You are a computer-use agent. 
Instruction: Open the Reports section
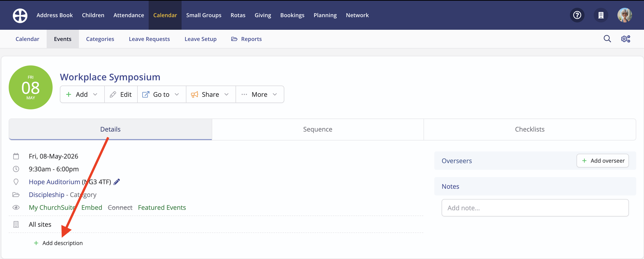pos(247,39)
